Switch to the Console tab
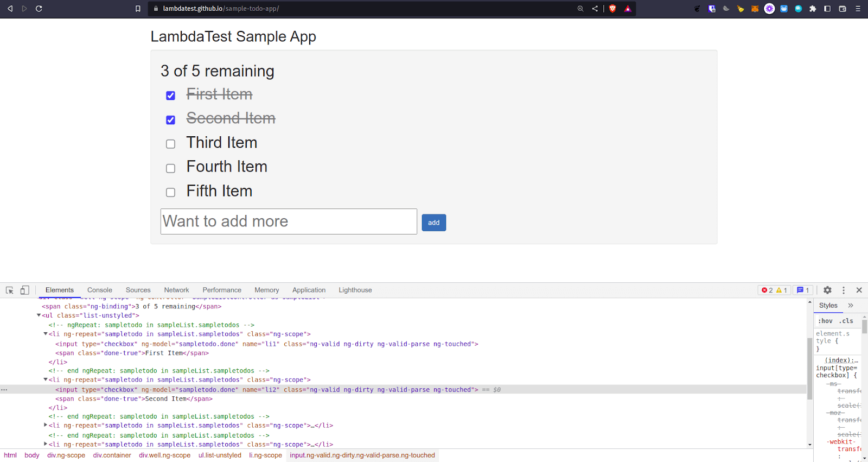This screenshot has width=868, height=462. [x=100, y=290]
